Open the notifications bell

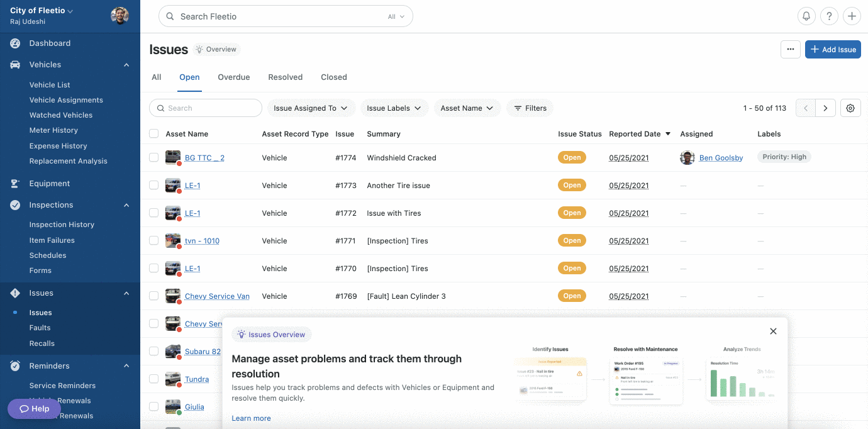pos(806,16)
